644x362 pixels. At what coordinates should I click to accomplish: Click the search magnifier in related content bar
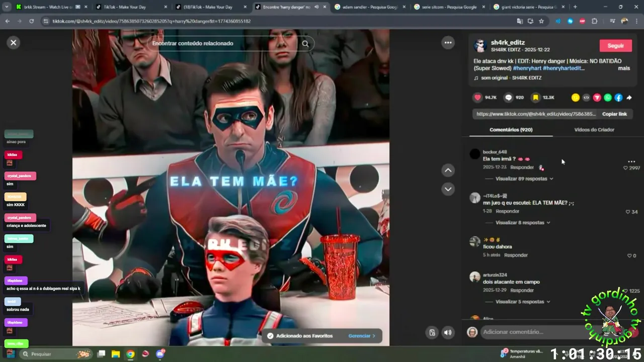click(x=305, y=43)
